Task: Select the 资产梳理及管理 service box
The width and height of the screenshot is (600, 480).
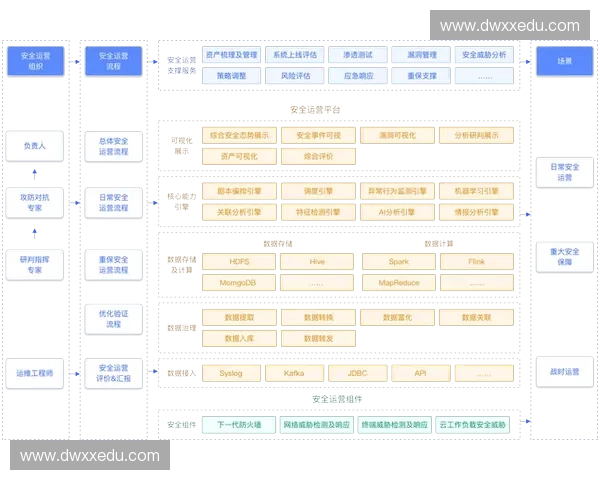Action: click(x=232, y=55)
